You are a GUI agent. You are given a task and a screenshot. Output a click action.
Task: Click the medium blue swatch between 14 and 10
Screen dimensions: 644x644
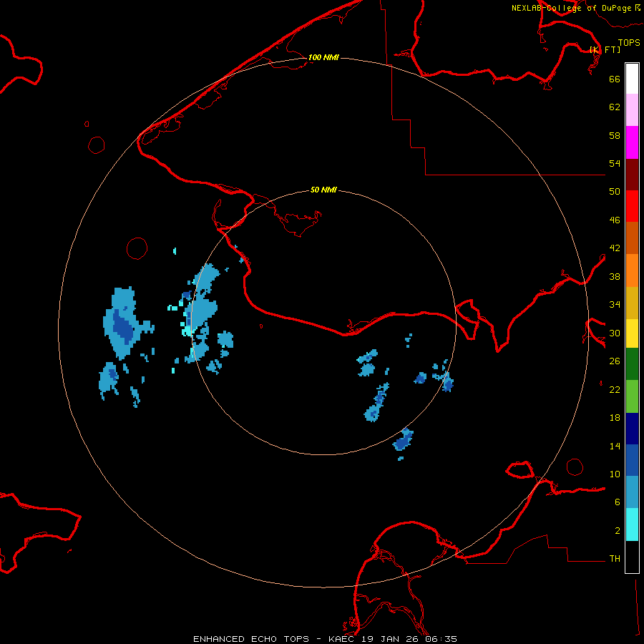(x=632, y=460)
